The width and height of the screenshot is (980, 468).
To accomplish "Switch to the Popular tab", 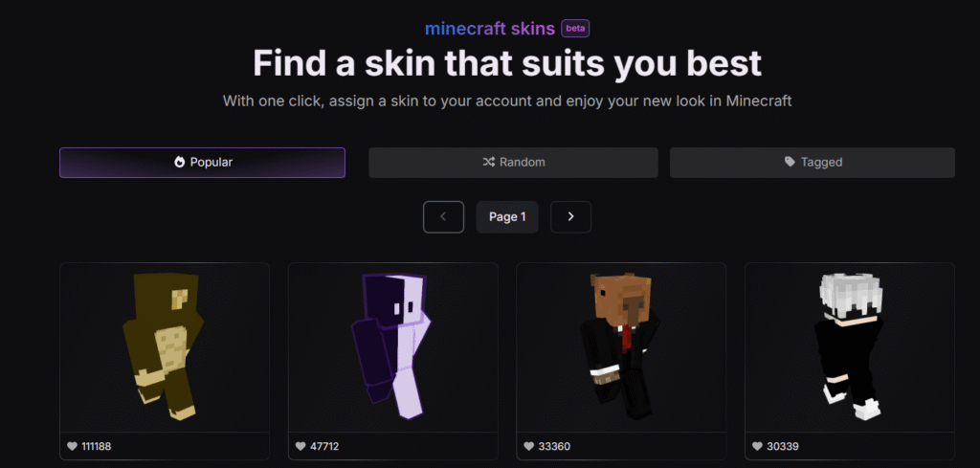I will pyautogui.click(x=203, y=163).
